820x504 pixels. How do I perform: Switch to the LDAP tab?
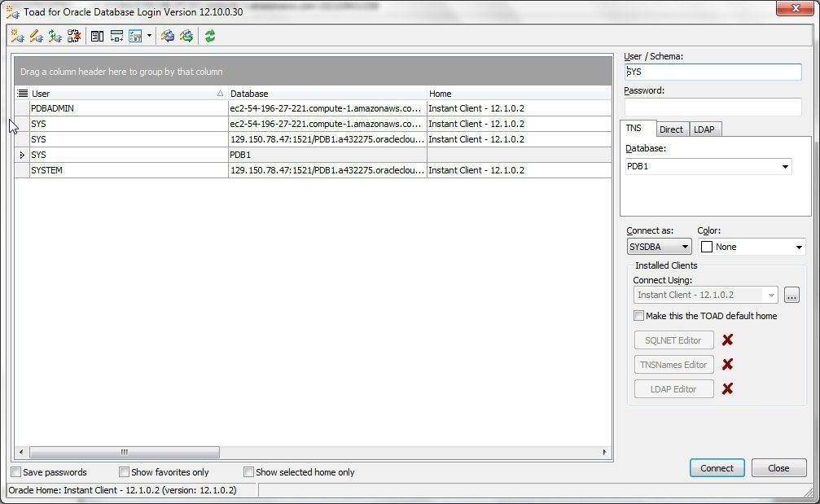coord(704,129)
